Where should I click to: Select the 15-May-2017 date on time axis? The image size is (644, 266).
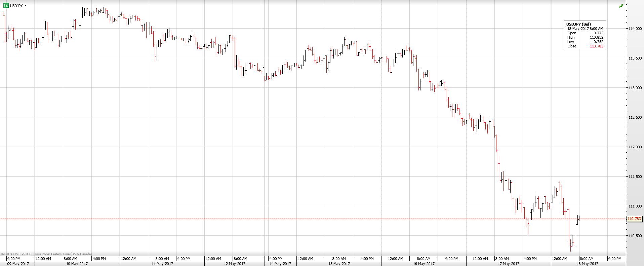[x=339, y=264]
